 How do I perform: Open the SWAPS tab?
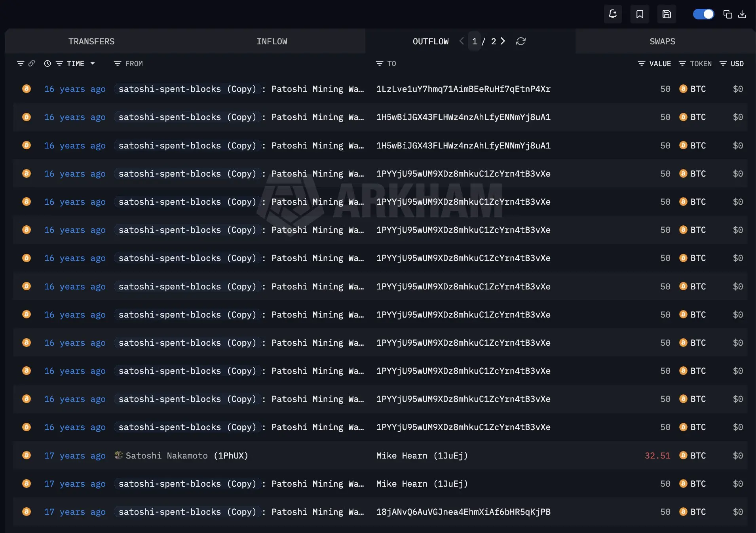click(x=663, y=41)
